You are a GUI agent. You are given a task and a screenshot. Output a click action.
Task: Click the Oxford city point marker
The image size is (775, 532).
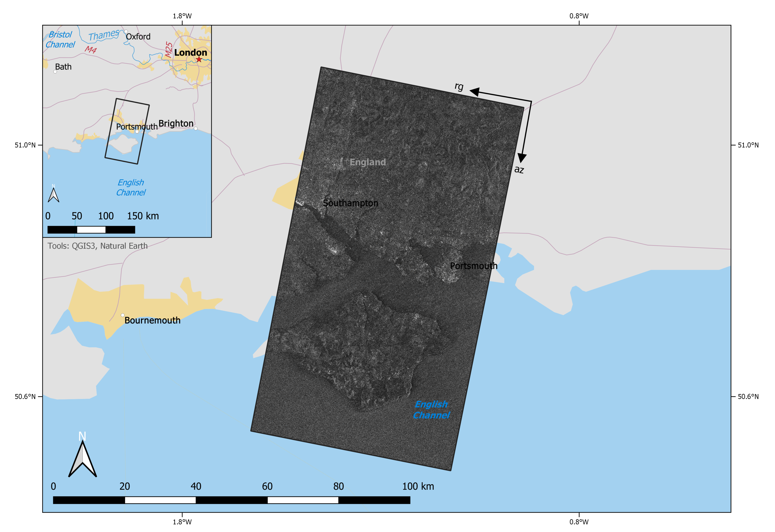pyautogui.click(x=126, y=31)
